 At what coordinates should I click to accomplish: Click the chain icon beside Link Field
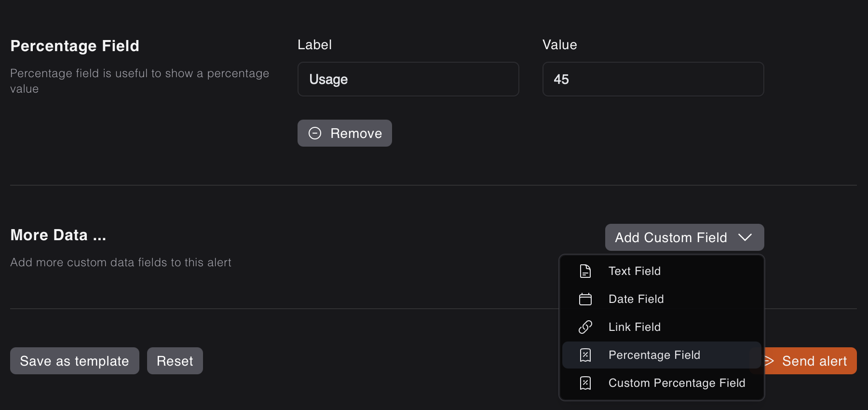click(585, 327)
